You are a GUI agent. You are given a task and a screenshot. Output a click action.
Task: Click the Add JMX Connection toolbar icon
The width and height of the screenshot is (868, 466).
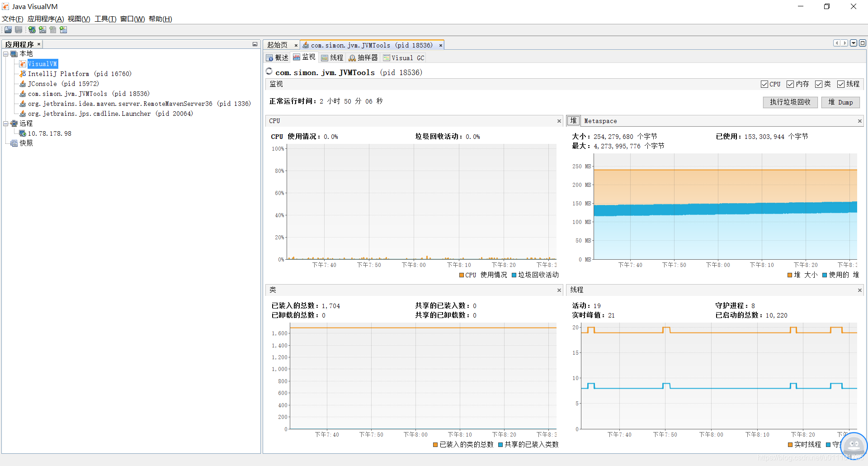click(42, 30)
